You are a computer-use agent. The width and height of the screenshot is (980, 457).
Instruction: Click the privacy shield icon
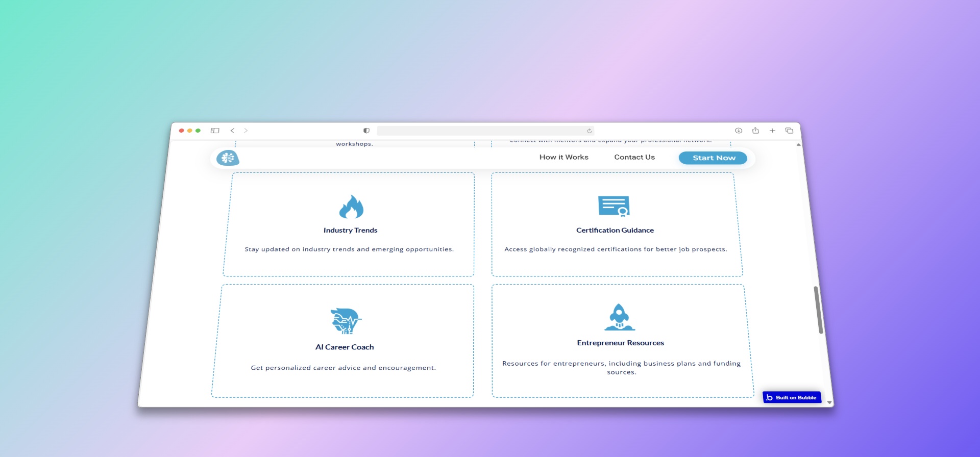366,131
